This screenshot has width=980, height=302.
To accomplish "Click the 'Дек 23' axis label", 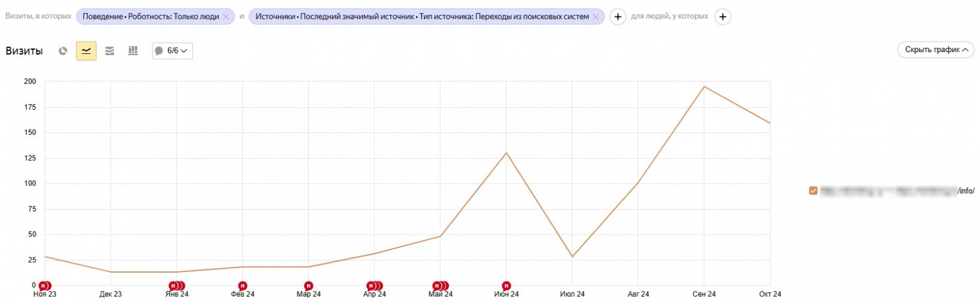I will point(110,295).
